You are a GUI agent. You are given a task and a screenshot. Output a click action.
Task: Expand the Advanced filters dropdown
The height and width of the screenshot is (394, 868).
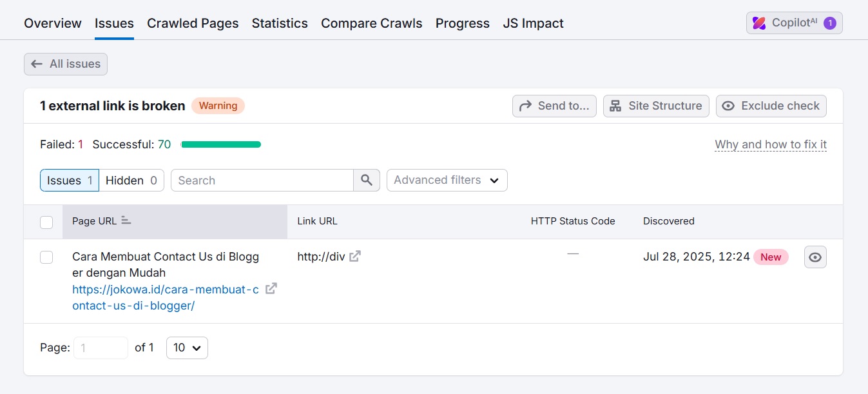click(447, 180)
